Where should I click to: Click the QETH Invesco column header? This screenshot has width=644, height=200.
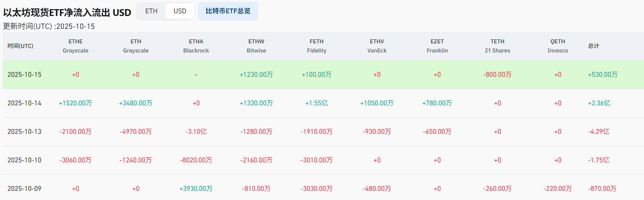(557, 46)
